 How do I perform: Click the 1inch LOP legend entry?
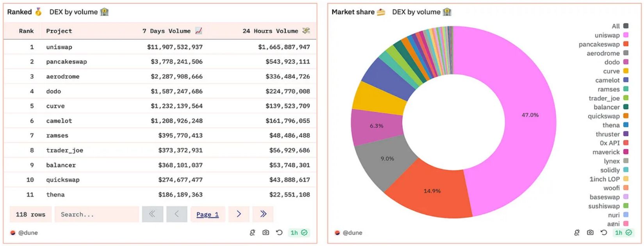[x=609, y=179]
